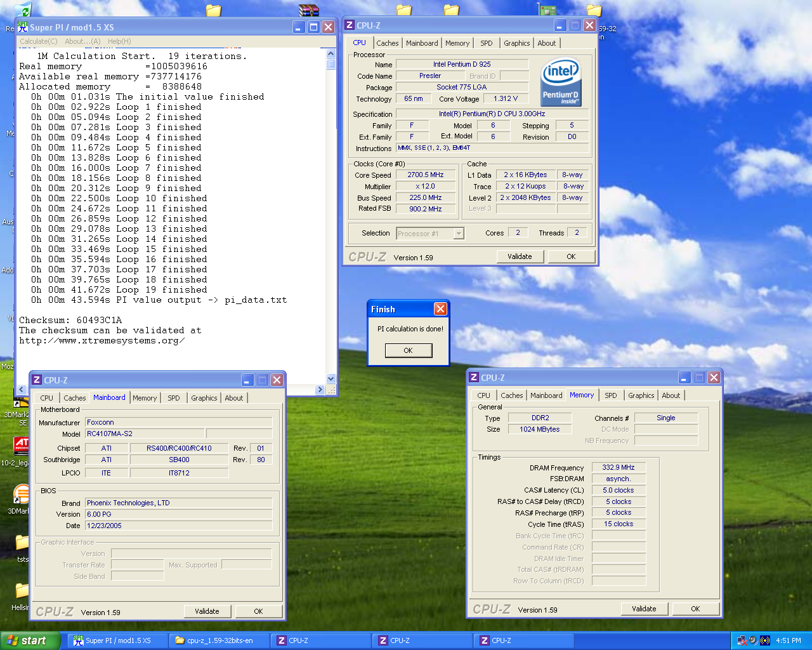Click the Super PI title bar icon
The image size is (812, 650).
coord(23,27)
